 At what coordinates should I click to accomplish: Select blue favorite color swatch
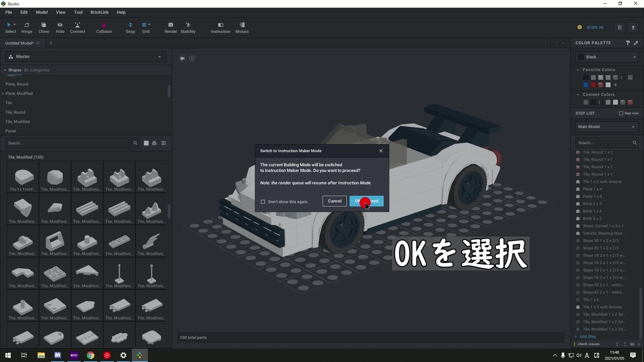point(586,85)
